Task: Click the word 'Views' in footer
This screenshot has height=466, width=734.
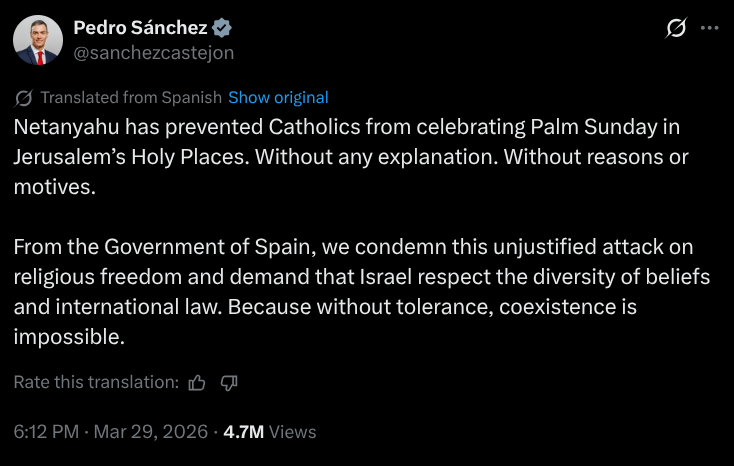Action: click(293, 432)
